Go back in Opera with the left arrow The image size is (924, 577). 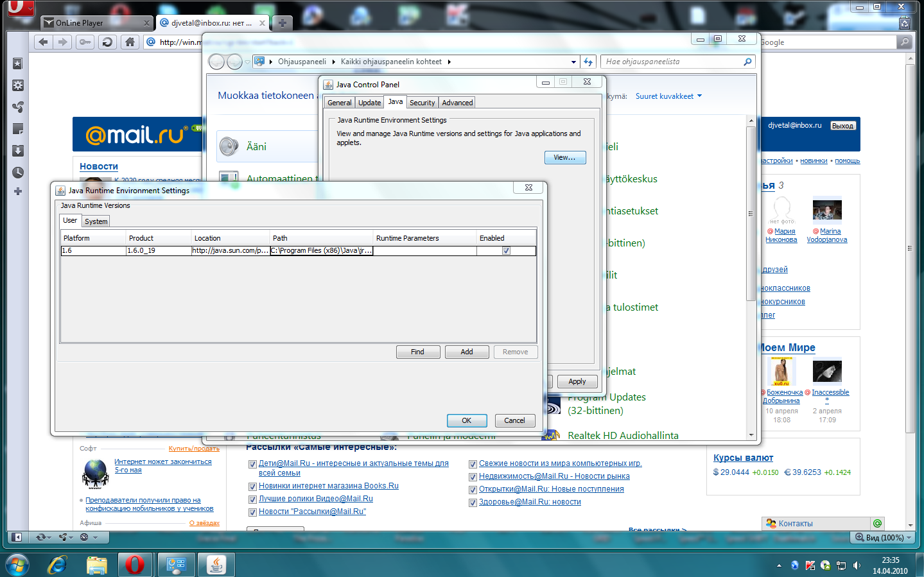[44, 42]
